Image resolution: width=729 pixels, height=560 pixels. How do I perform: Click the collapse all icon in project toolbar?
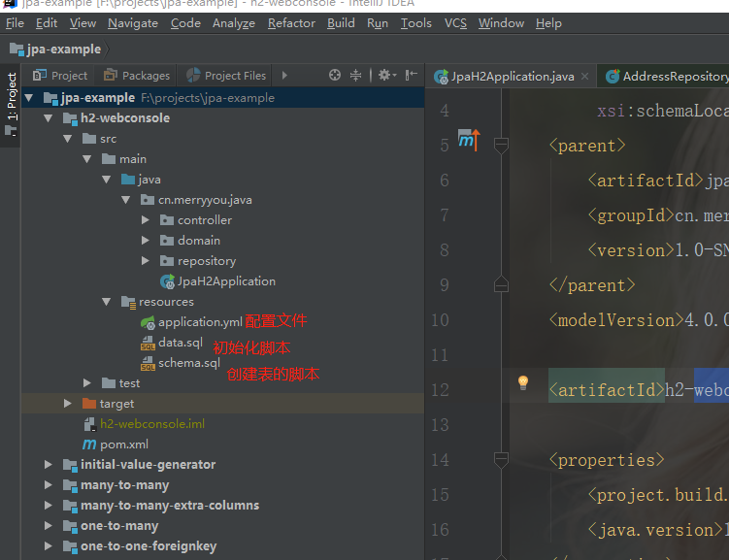pos(355,75)
